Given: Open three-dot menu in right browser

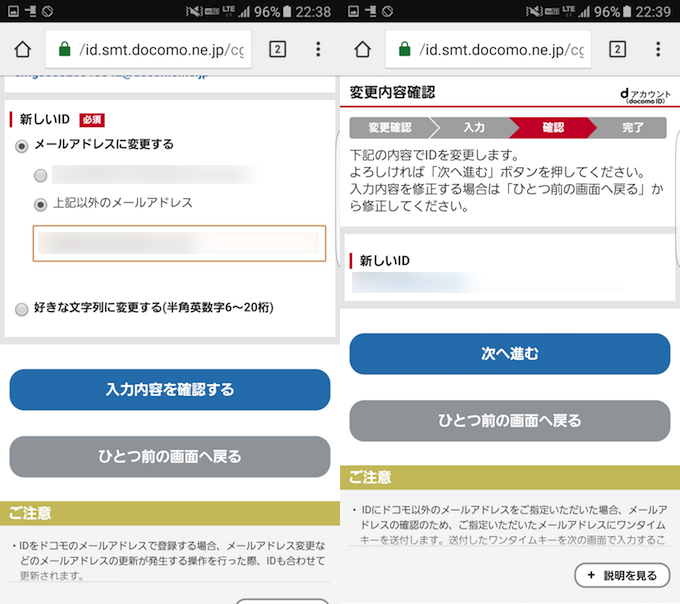Looking at the screenshot, I should 658,49.
